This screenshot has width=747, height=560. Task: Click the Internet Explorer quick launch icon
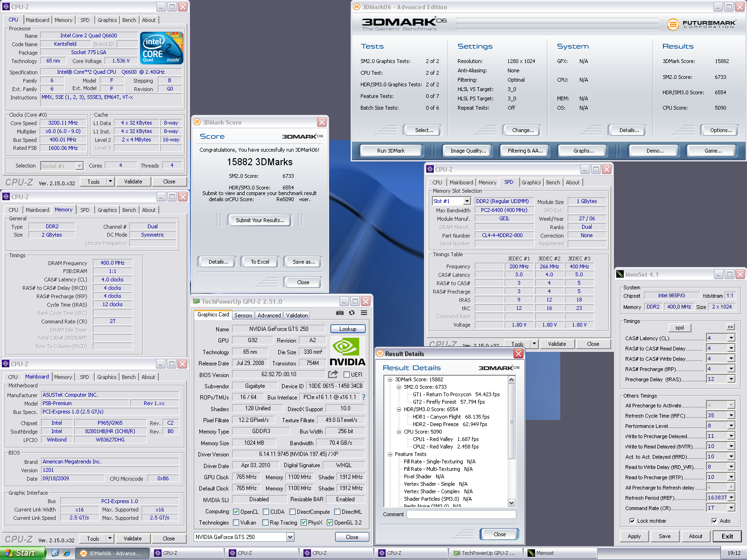[67, 553]
